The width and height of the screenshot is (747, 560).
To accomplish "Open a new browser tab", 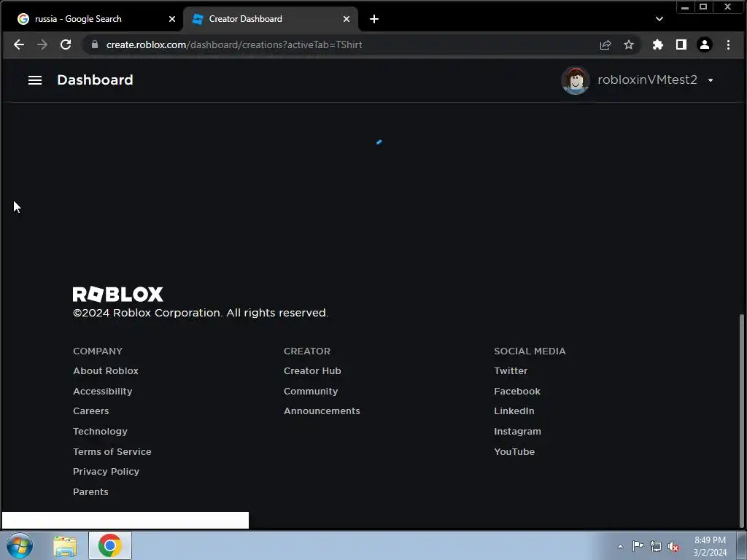I will (374, 19).
